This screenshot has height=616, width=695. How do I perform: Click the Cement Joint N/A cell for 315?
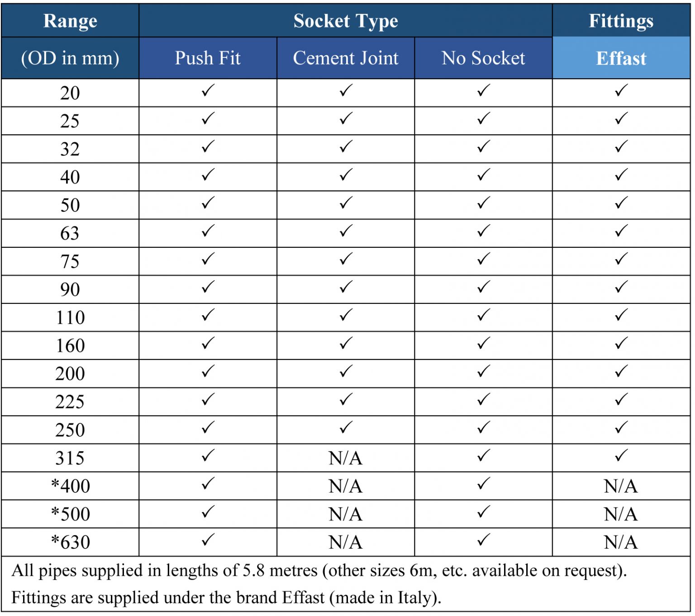pos(346,458)
